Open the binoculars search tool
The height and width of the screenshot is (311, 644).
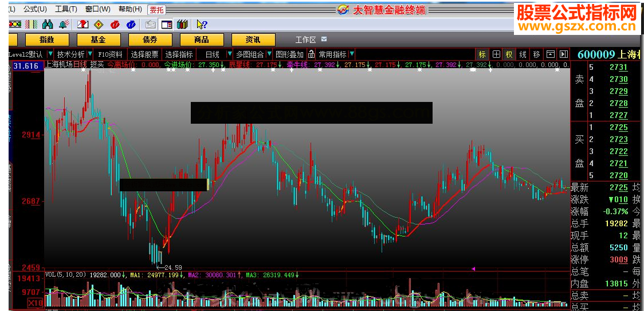(48, 25)
